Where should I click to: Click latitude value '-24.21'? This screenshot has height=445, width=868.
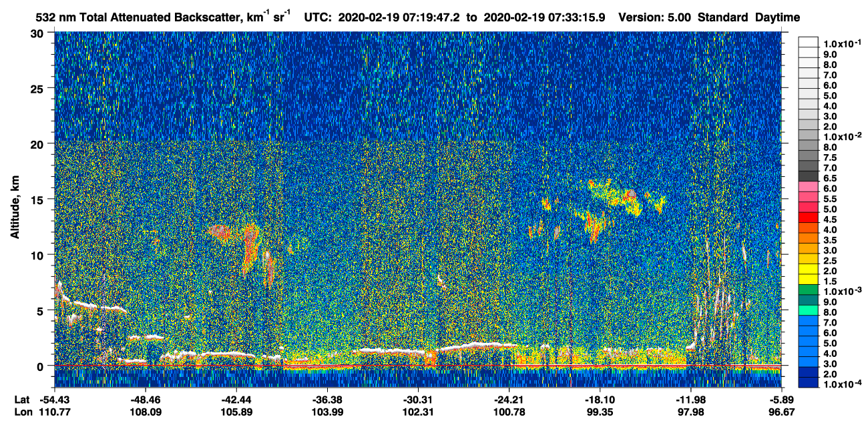(x=509, y=400)
